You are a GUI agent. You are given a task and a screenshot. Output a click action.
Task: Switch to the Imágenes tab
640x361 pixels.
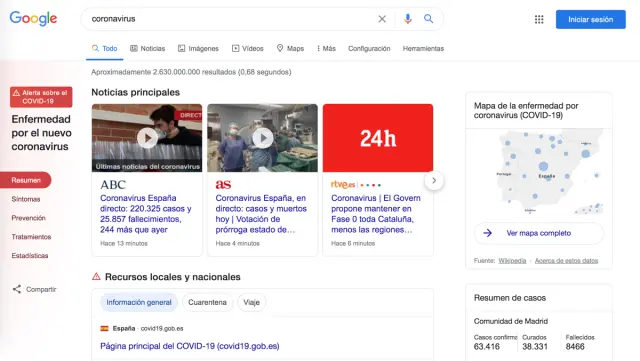[198, 49]
